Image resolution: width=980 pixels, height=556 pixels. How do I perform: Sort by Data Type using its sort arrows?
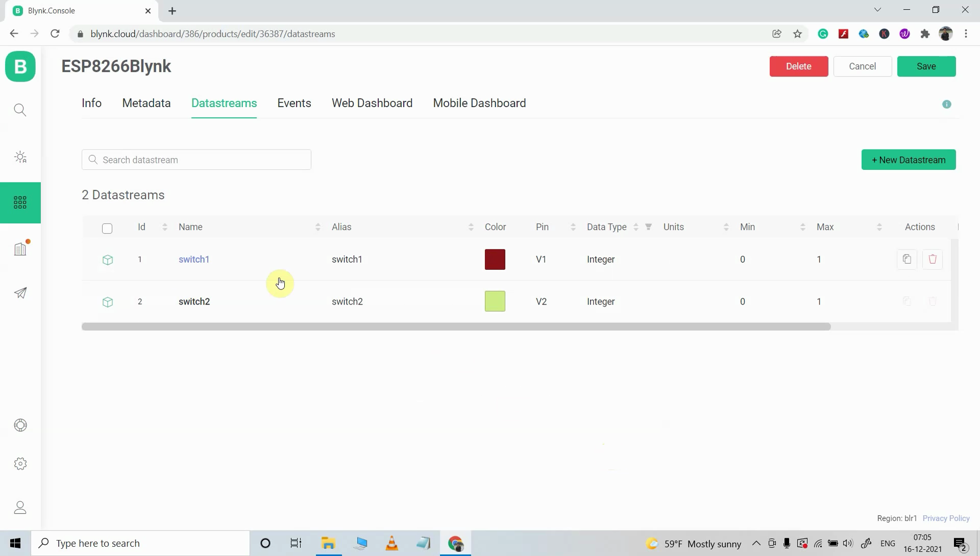click(636, 227)
